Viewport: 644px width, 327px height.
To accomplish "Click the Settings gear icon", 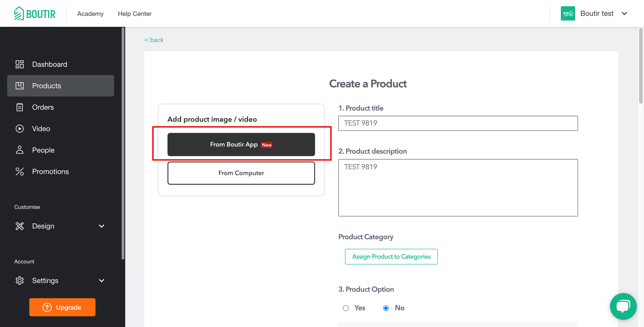I will point(19,280).
